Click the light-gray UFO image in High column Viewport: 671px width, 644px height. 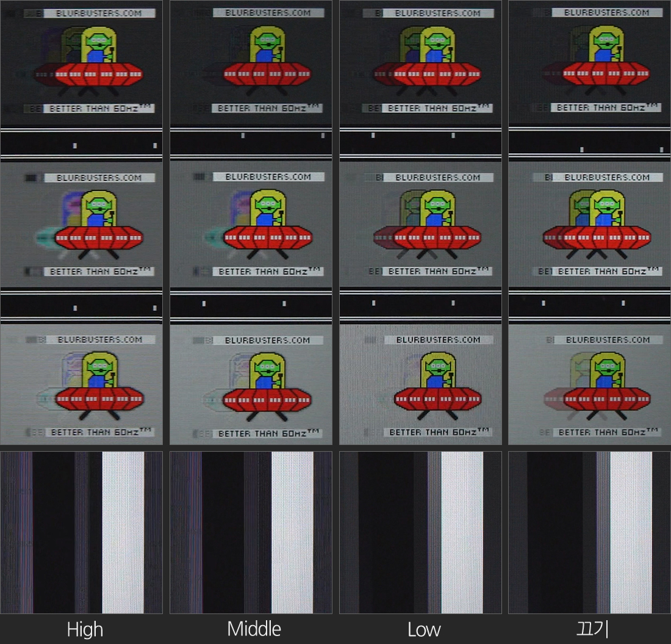[82, 385]
